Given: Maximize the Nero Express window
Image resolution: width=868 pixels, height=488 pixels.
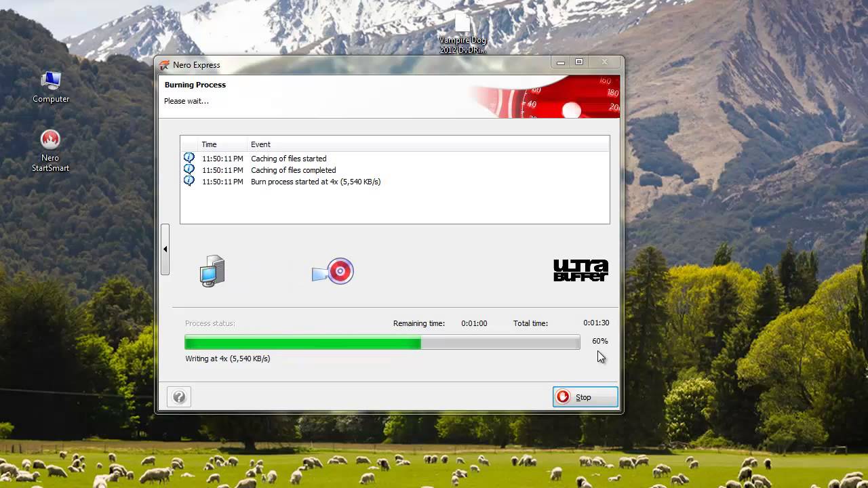Looking at the screenshot, I should (579, 62).
